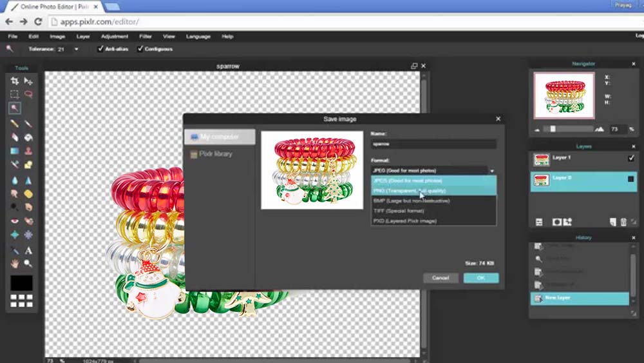
Task: Select the Blur tool
Action: tap(14, 180)
